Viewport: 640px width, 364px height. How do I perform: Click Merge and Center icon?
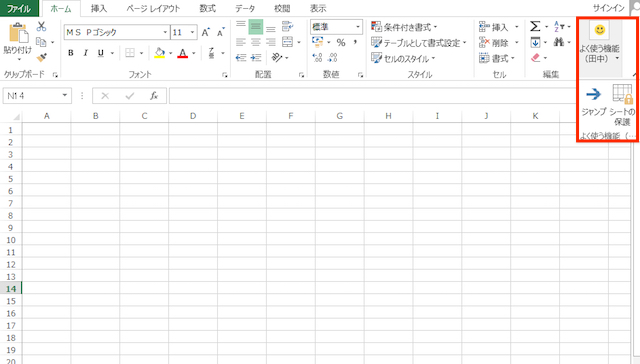[x=287, y=42]
